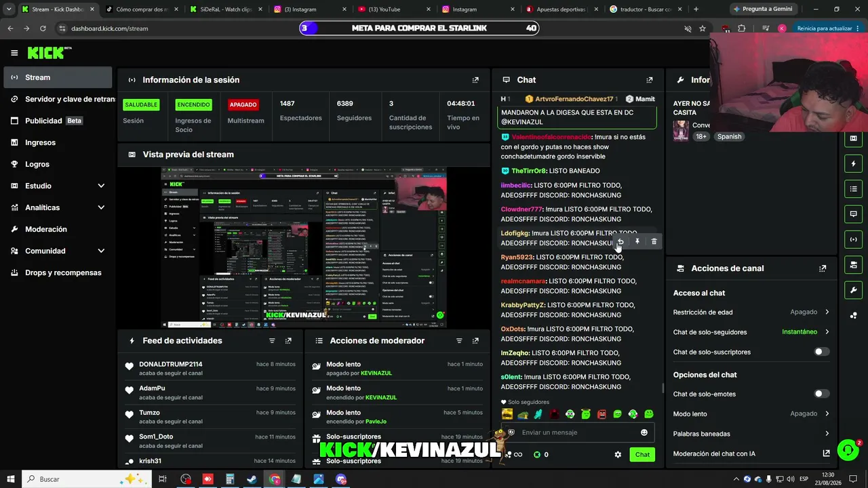Screen dimensions: 868x488
Task: Reload the browser page
Action: [43, 28]
